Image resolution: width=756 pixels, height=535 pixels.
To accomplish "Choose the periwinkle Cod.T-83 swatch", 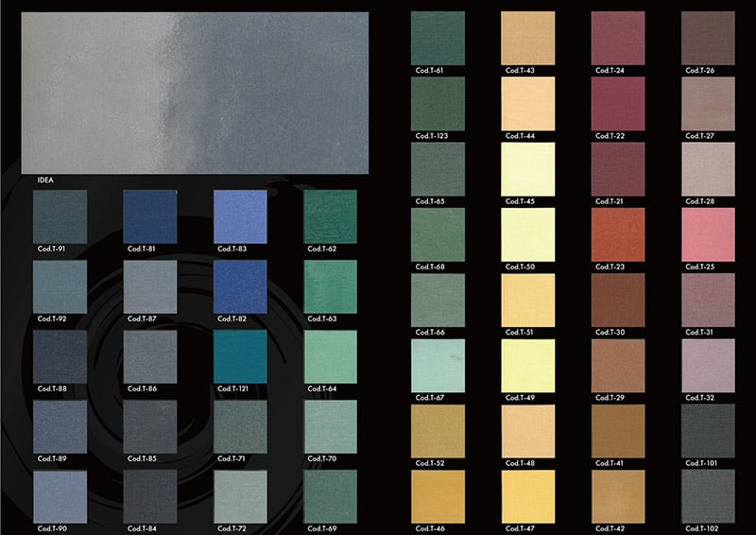I will (240, 216).
